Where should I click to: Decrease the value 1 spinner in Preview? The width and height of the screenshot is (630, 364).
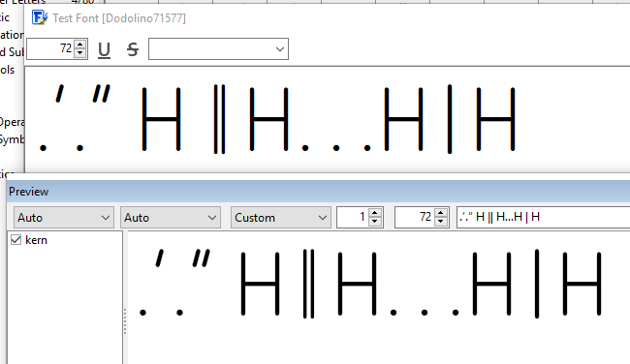click(375, 222)
